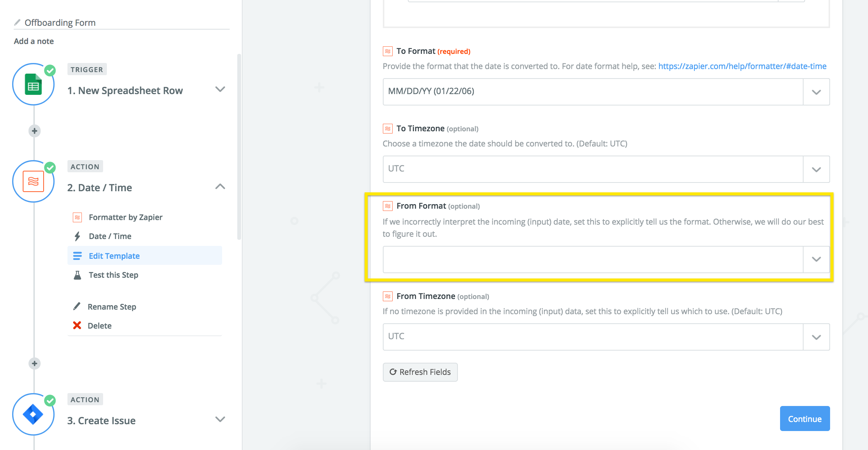
Task: Click the Edit Template lines icon
Action: click(77, 256)
